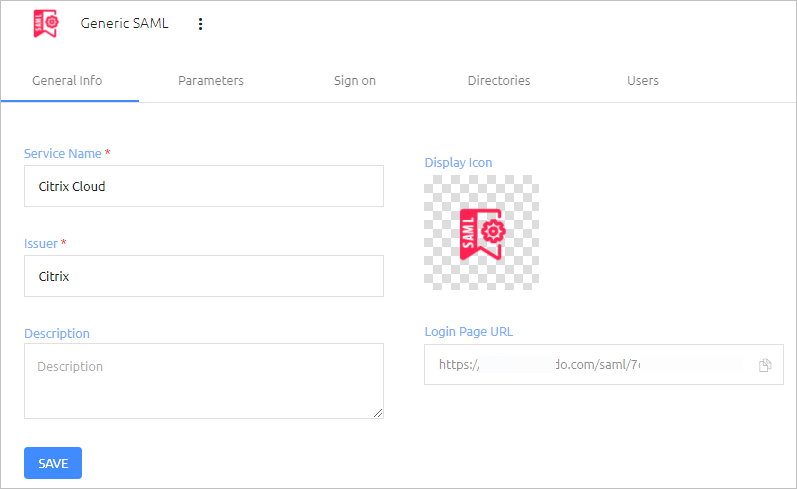Viewport: 797px width, 489px height.
Task: Select the Login Page URL field
Action: tap(604, 364)
